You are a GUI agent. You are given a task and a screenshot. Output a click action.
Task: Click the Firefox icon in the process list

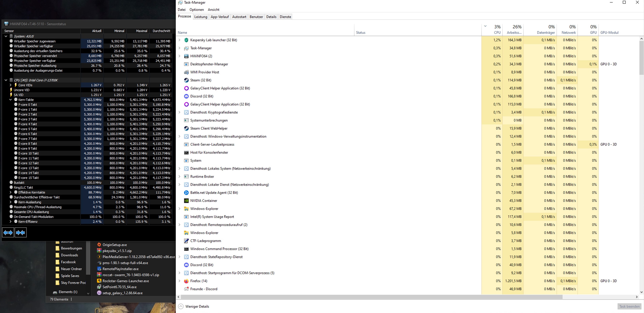[x=186, y=281]
